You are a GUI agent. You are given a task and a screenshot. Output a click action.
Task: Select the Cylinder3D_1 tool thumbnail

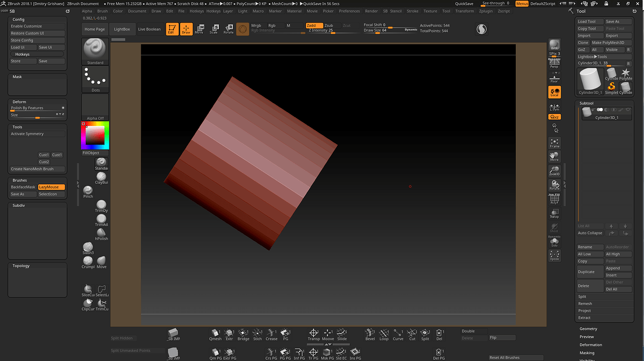point(590,82)
